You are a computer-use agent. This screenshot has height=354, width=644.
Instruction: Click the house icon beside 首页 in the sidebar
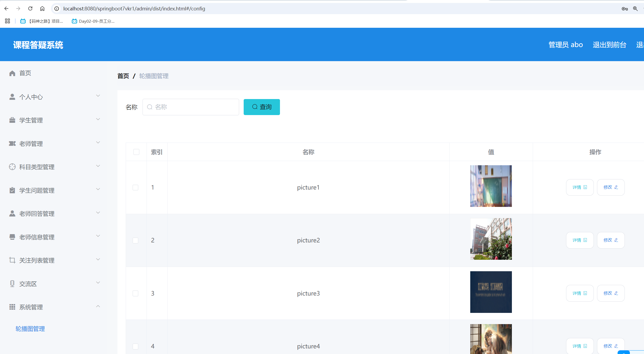(12, 73)
